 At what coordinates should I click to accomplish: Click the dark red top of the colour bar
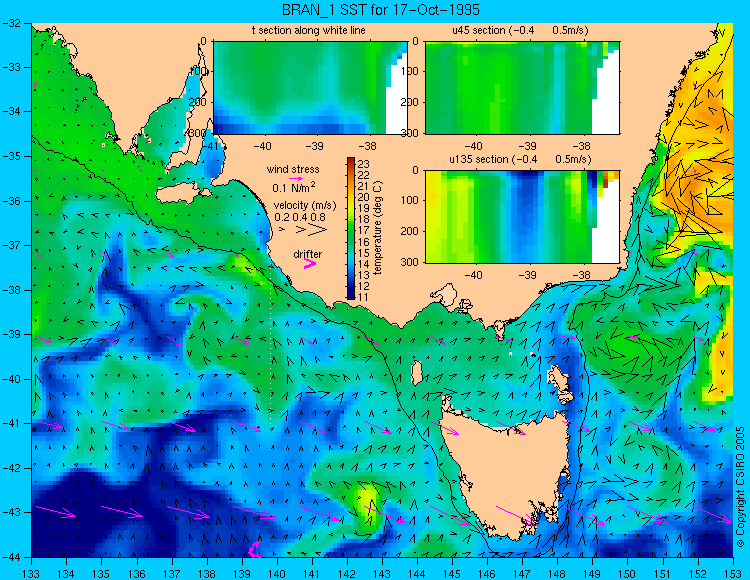(x=351, y=161)
